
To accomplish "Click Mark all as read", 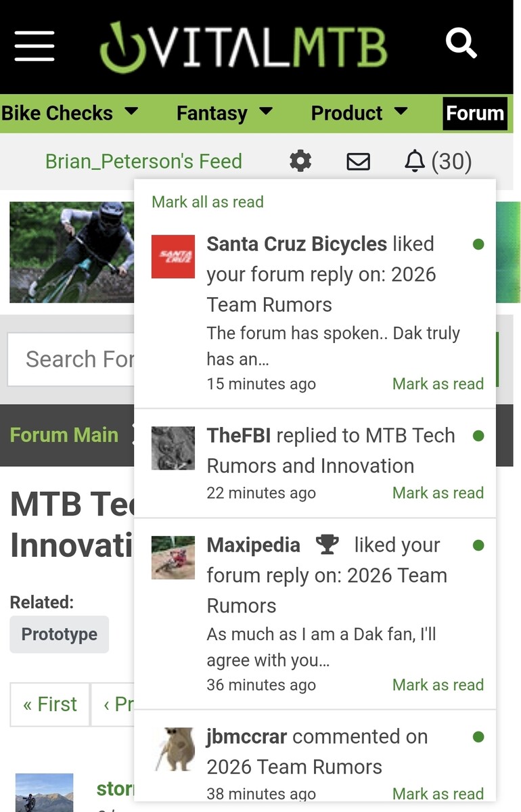I will click(x=208, y=202).
